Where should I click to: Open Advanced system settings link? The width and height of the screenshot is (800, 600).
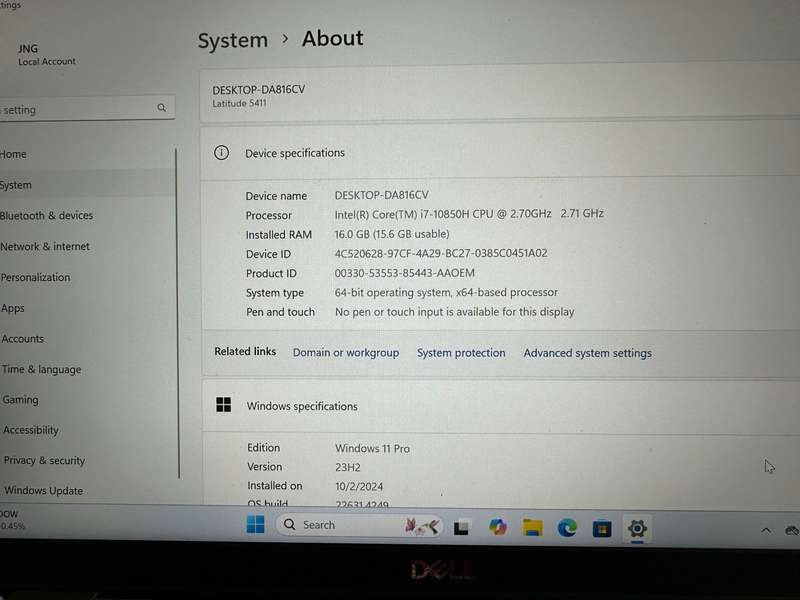point(587,353)
